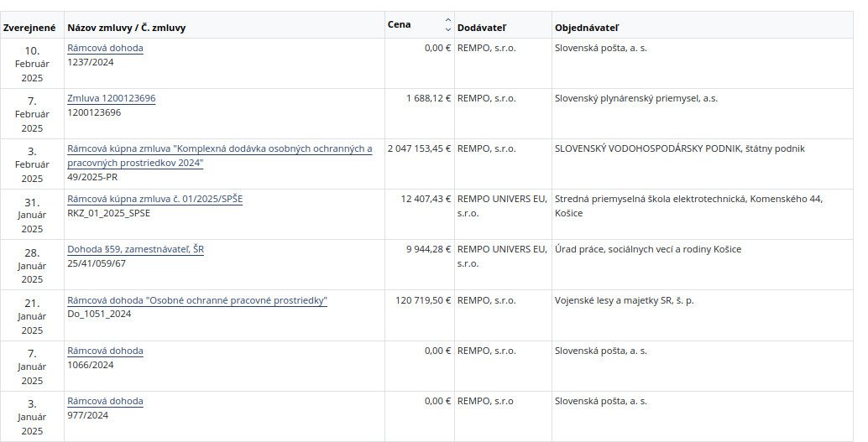Select the 2 047 153,45 € price cell
The height and width of the screenshot is (442, 868).
pyautogui.click(x=419, y=149)
